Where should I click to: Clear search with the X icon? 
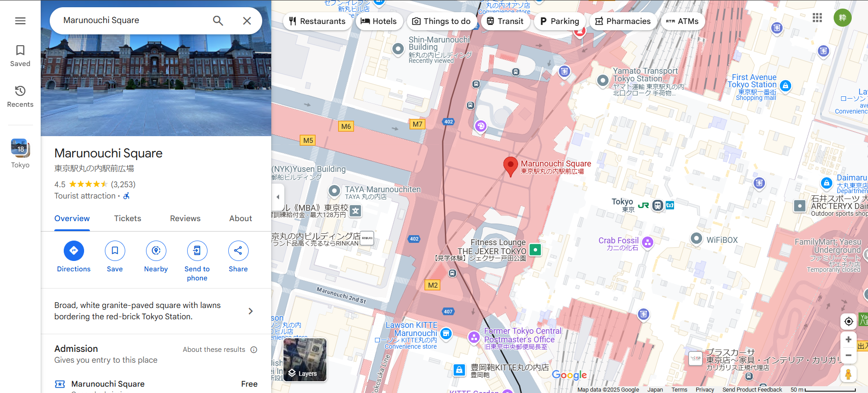coord(247,21)
